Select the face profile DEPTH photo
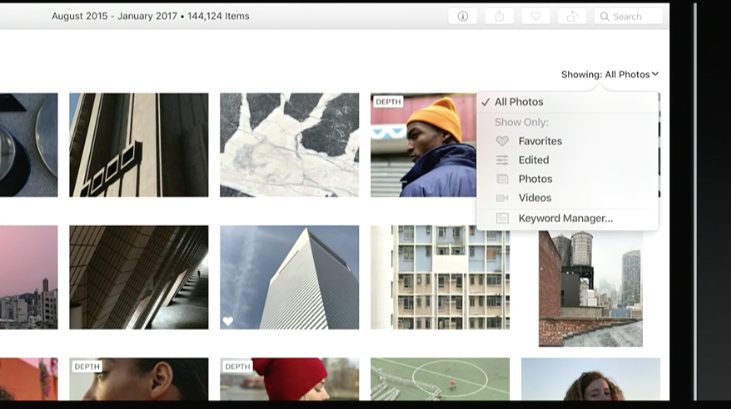Viewport: 731px width, 409px height. pyautogui.click(x=139, y=379)
